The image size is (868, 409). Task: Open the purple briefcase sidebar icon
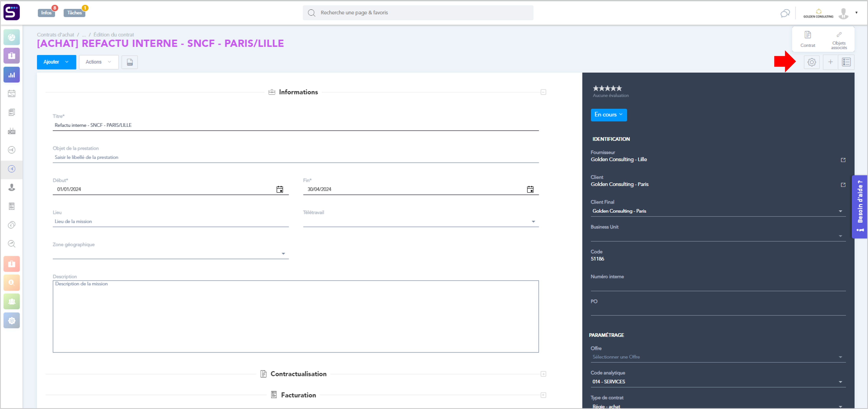click(11, 55)
